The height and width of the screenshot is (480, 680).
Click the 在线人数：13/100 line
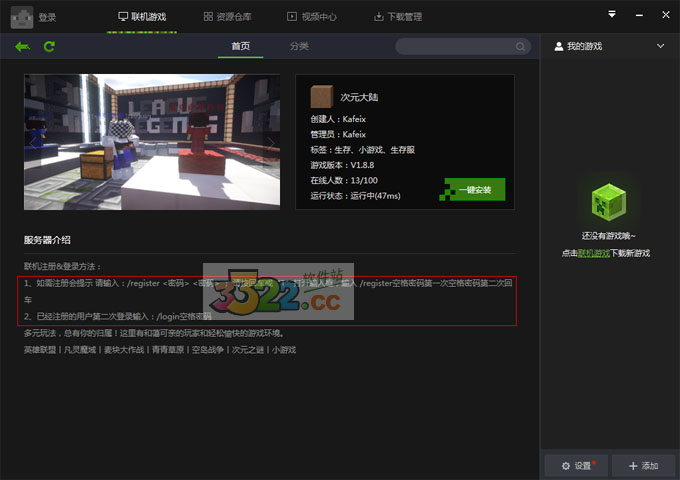(x=344, y=180)
